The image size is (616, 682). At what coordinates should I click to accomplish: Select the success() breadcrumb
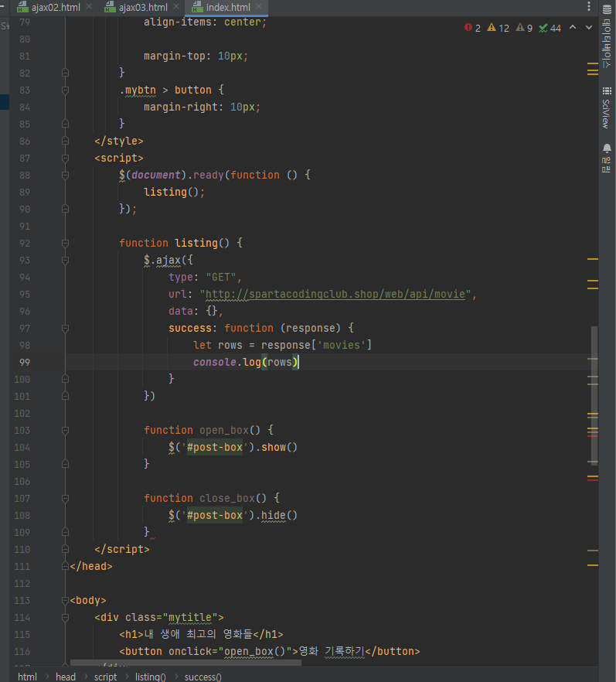[203, 677]
